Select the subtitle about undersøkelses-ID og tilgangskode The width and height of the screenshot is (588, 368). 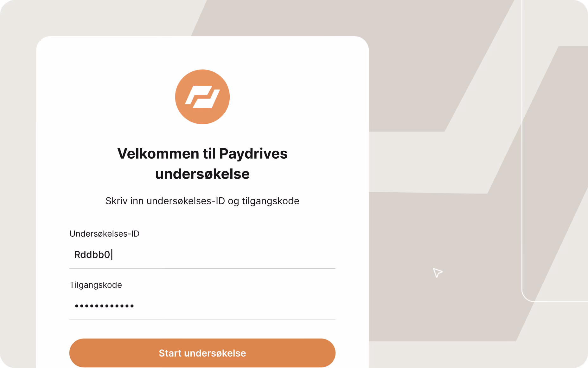click(202, 200)
